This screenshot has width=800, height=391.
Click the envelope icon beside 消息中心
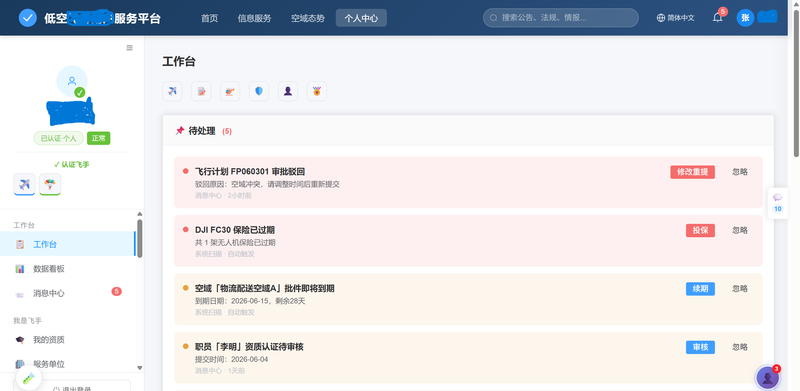tap(20, 294)
